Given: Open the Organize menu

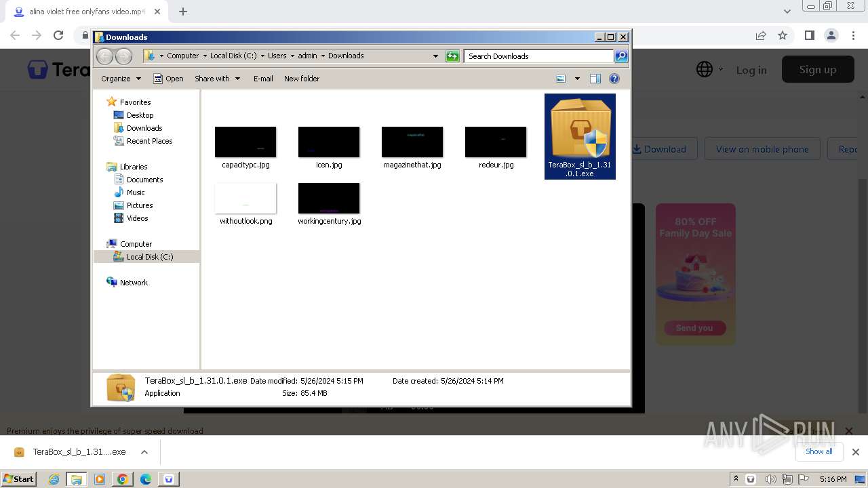Looking at the screenshot, I should click(121, 79).
